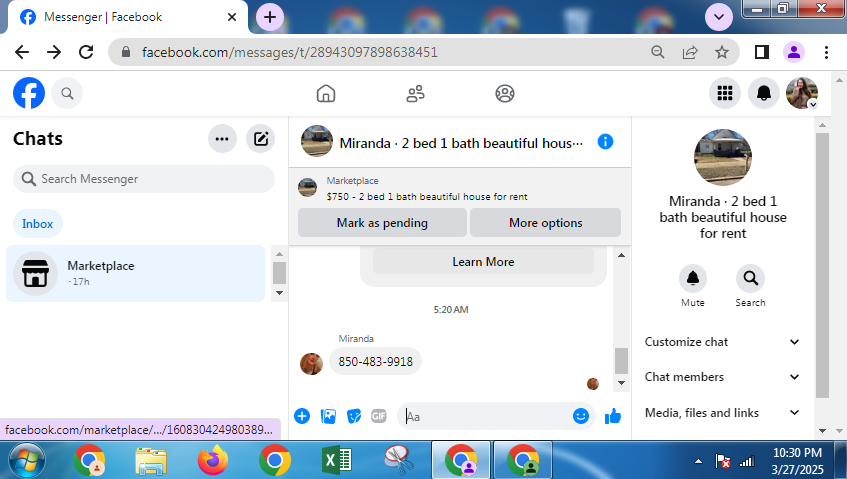This screenshot has width=847, height=479.
Task: Click Mark as pending button
Action: coord(382,222)
